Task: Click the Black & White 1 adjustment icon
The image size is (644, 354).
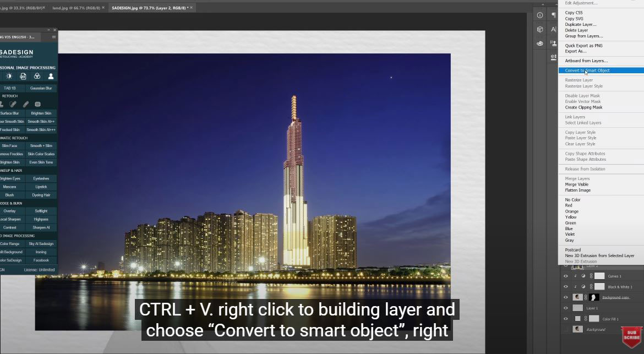Action: (583, 287)
